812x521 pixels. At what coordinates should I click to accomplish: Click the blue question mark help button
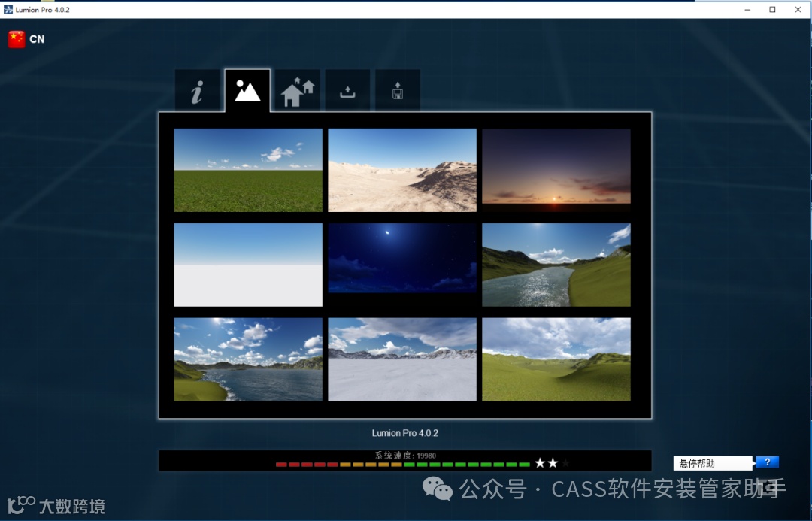767,462
